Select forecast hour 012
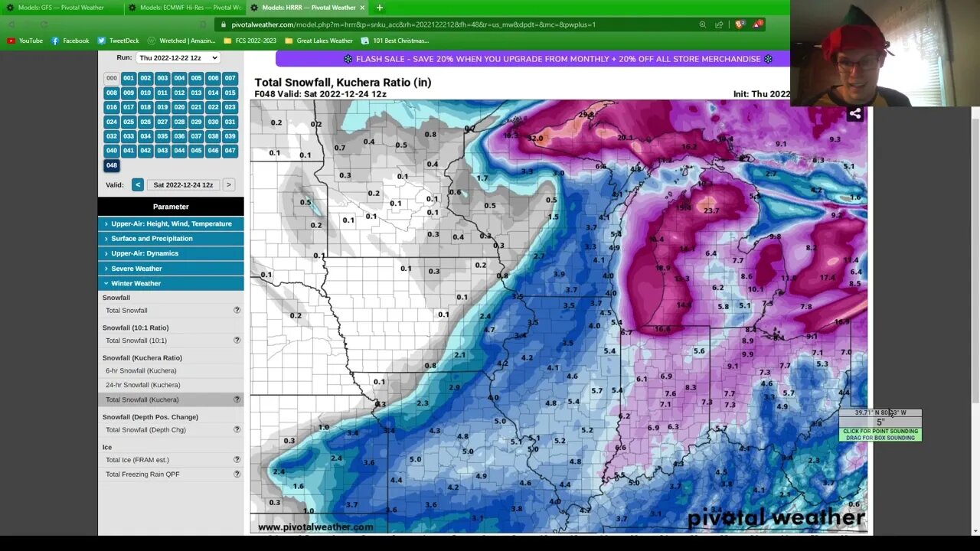 (179, 93)
